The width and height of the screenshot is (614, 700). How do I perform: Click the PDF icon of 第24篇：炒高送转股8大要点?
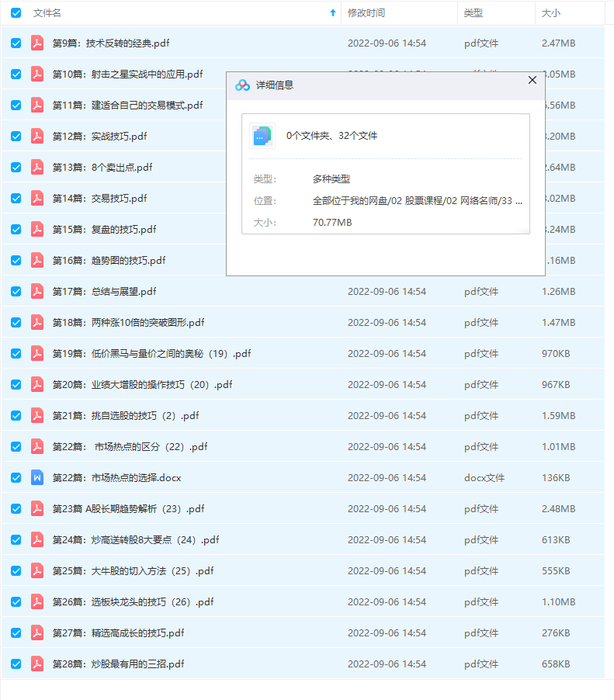[x=37, y=539]
